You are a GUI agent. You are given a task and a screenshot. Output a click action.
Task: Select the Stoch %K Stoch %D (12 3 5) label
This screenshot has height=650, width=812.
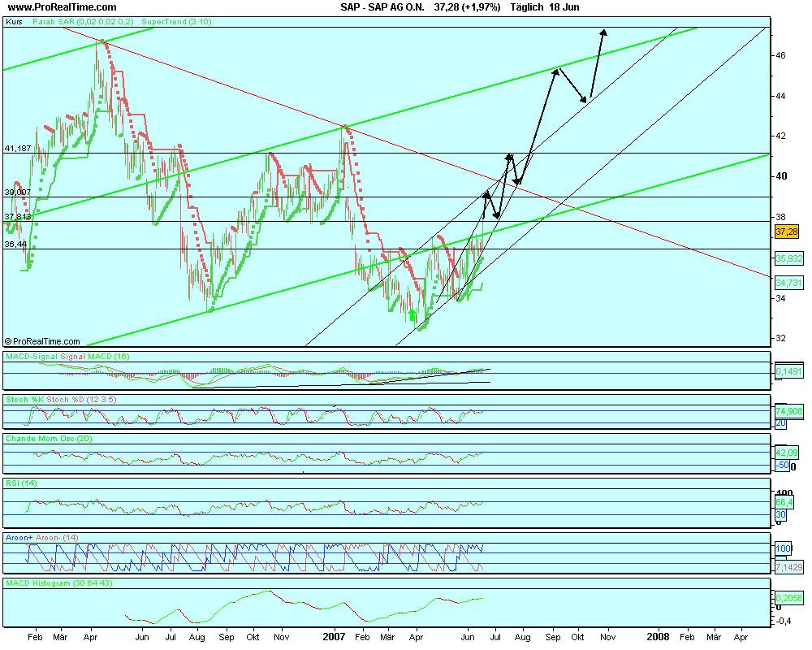pyautogui.click(x=61, y=400)
